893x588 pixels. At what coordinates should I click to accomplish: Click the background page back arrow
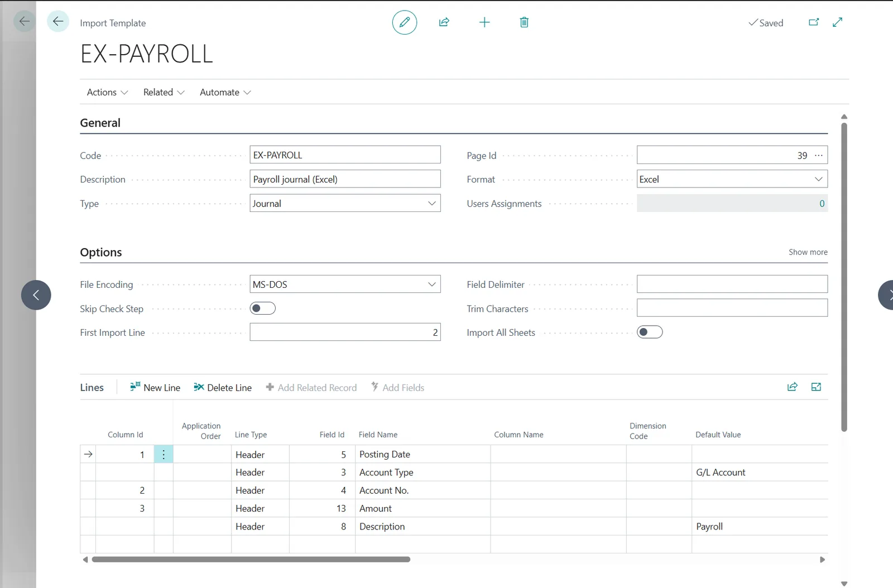pos(24,21)
